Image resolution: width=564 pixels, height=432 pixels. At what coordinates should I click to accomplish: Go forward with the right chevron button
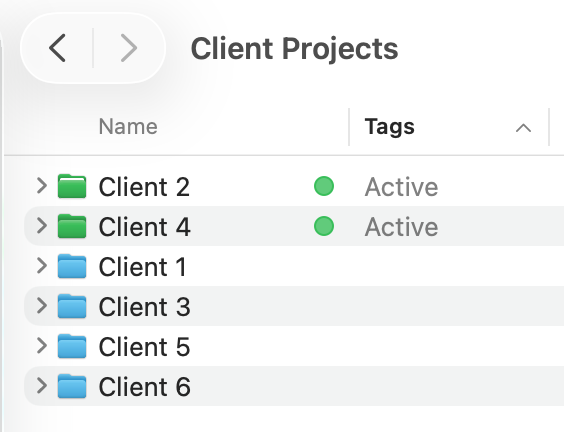(128, 48)
